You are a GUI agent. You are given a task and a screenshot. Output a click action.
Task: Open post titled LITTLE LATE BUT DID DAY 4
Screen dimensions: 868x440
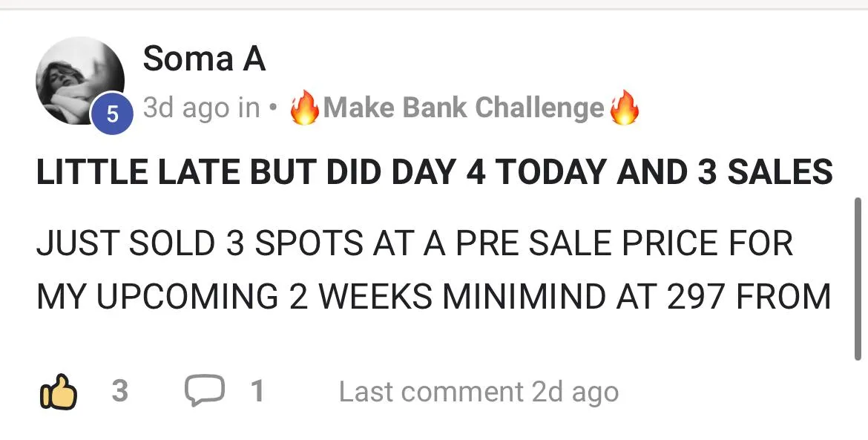click(x=435, y=172)
